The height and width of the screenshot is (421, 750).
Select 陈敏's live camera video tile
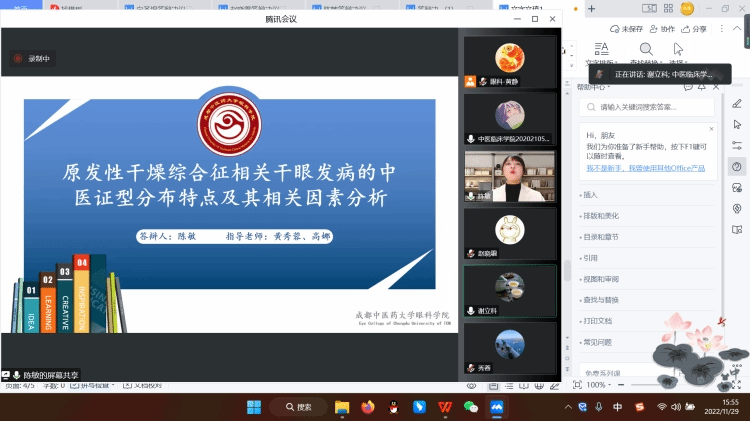pos(510,177)
